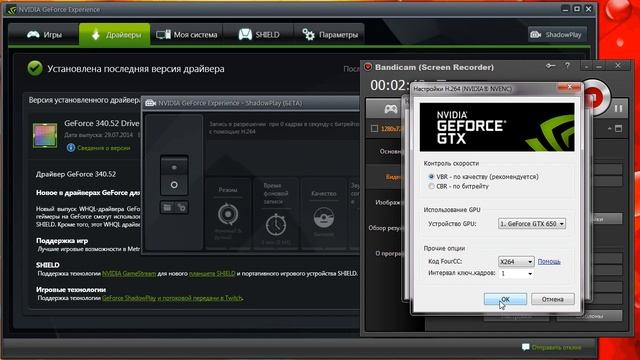Open ShadowPlay recordings folder icon
640x360 pixels.
167,208
